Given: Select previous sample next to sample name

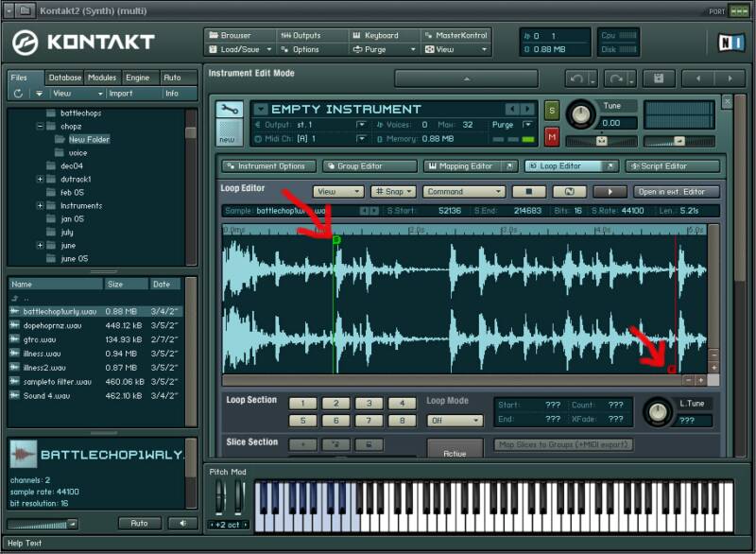Looking at the screenshot, I should (x=364, y=211).
